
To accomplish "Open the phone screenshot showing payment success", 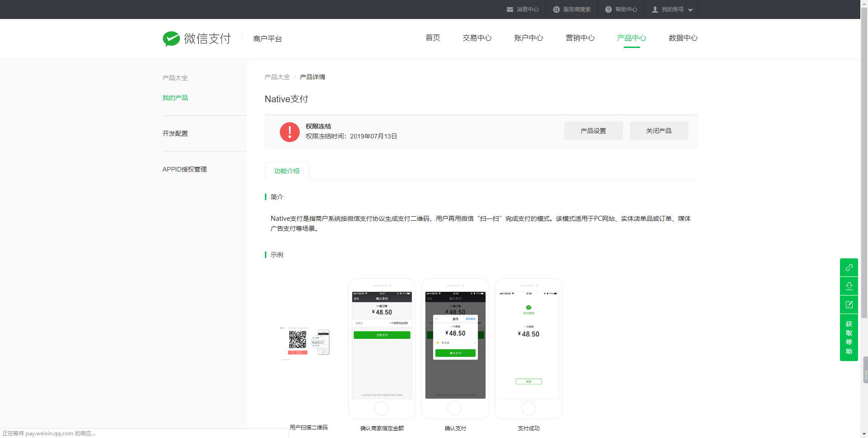I will point(529,348).
